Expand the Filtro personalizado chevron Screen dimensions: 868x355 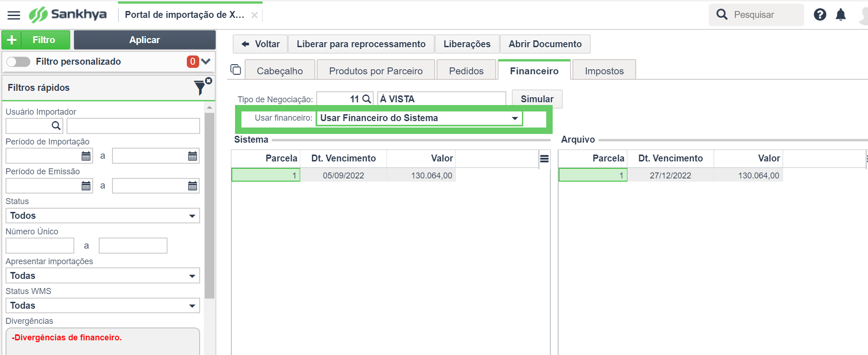click(206, 61)
